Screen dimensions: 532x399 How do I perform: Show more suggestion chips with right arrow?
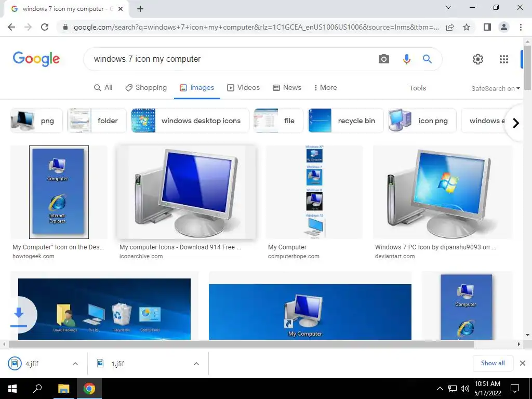tap(516, 123)
